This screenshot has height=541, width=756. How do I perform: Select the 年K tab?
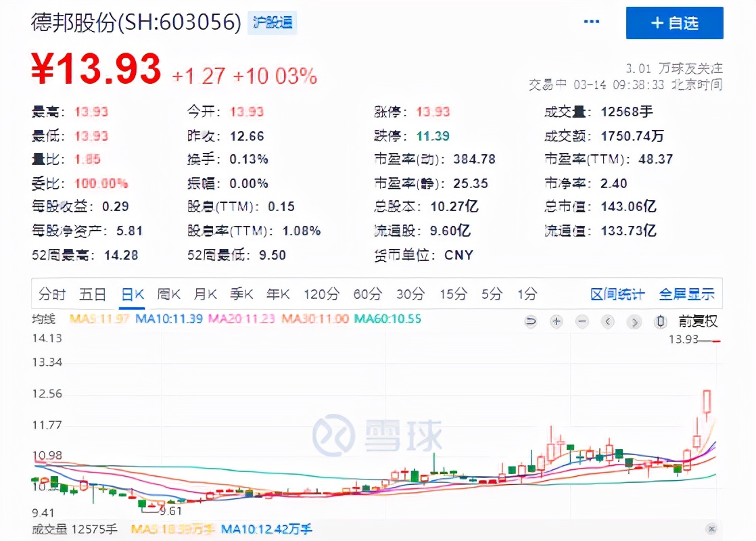tap(278, 293)
